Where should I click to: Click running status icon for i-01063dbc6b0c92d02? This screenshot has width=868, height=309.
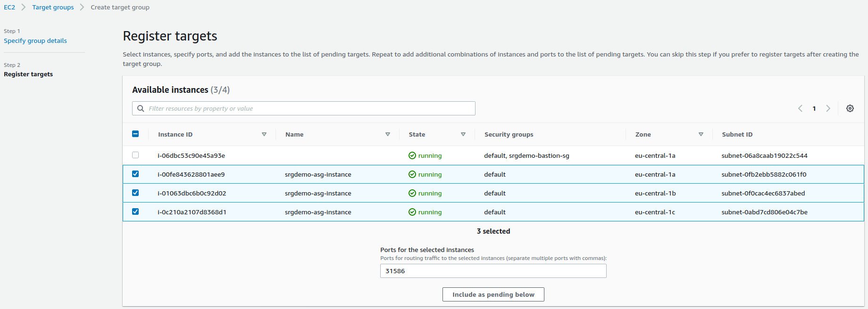tap(412, 193)
